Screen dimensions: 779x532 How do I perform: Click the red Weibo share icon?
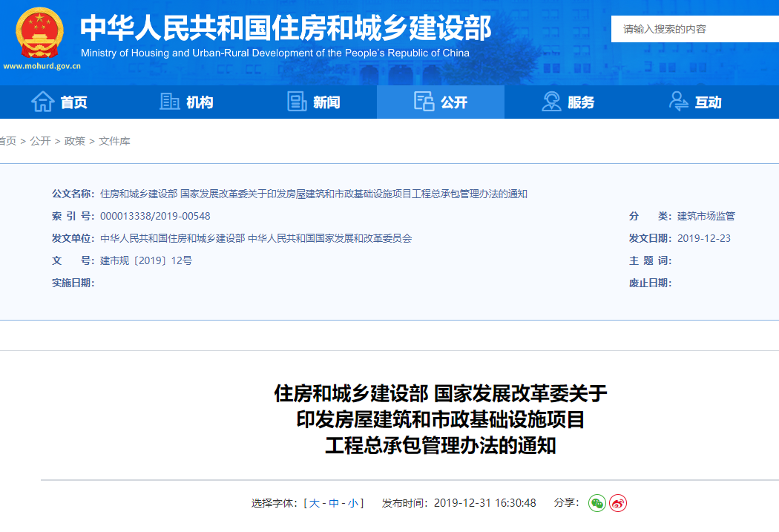click(x=617, y=503)
